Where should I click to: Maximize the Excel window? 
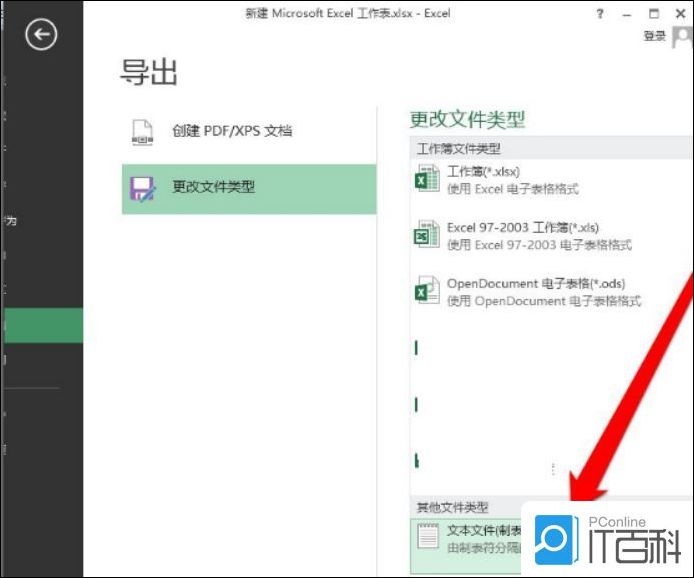click(654, 14)
